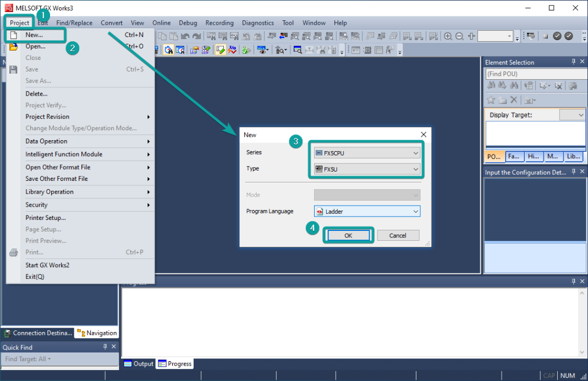Screen dimensions: 588x381
Task: Switch to the Output tab
Action: click(139, 363)
